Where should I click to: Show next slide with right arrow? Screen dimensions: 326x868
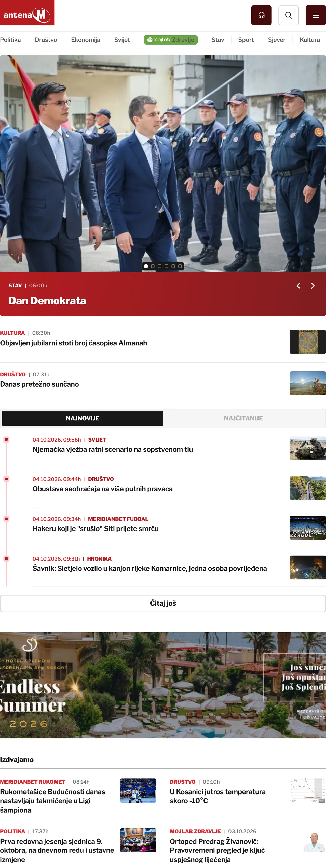[313, 286]
